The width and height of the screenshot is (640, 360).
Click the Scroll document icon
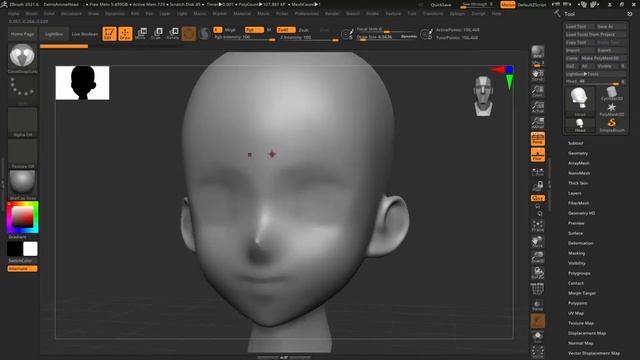tap(538, 75)
